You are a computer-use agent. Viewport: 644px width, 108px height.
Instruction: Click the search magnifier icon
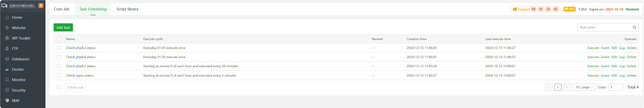point(634,27)
